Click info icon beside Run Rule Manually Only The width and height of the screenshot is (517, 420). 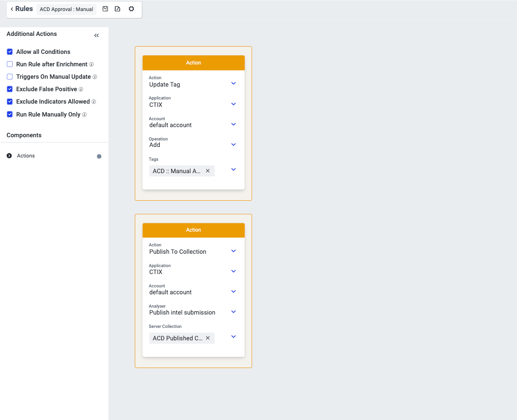(x=84, y=115)
